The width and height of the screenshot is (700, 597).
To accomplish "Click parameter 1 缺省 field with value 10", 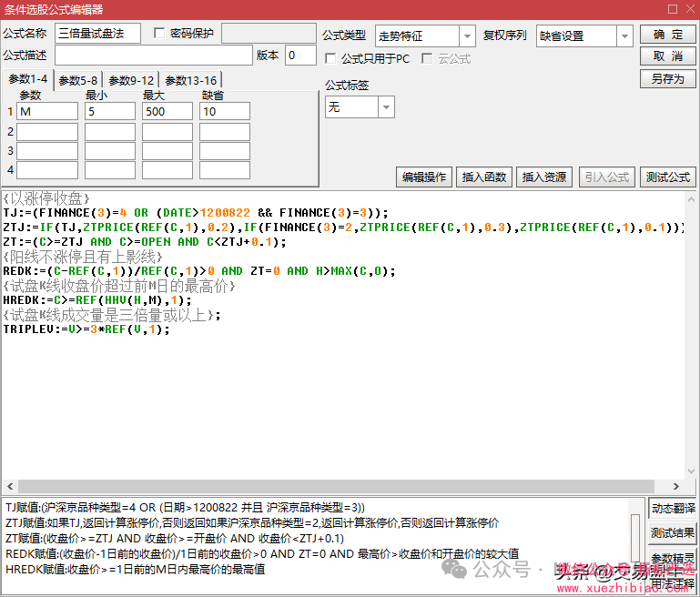I will point(225,111).
